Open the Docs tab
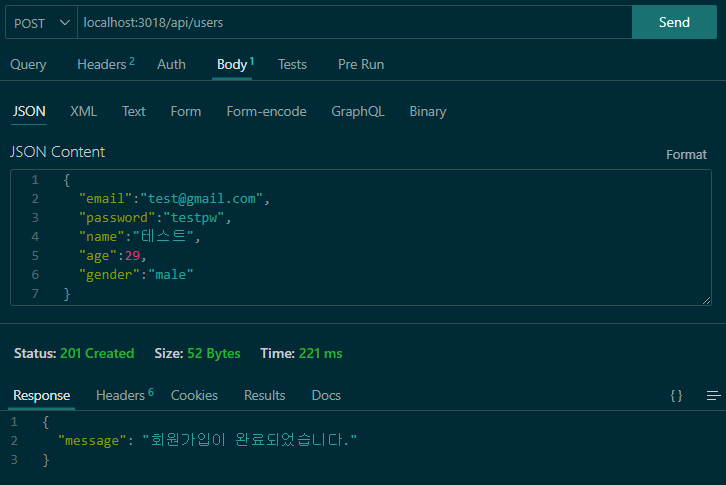Viewport: 726px width, 485px height. [x=326, y=395]
